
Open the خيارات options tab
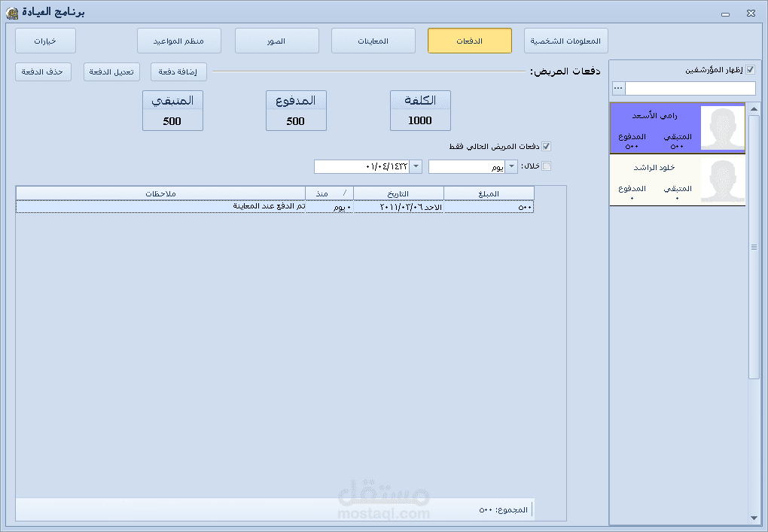45,41
